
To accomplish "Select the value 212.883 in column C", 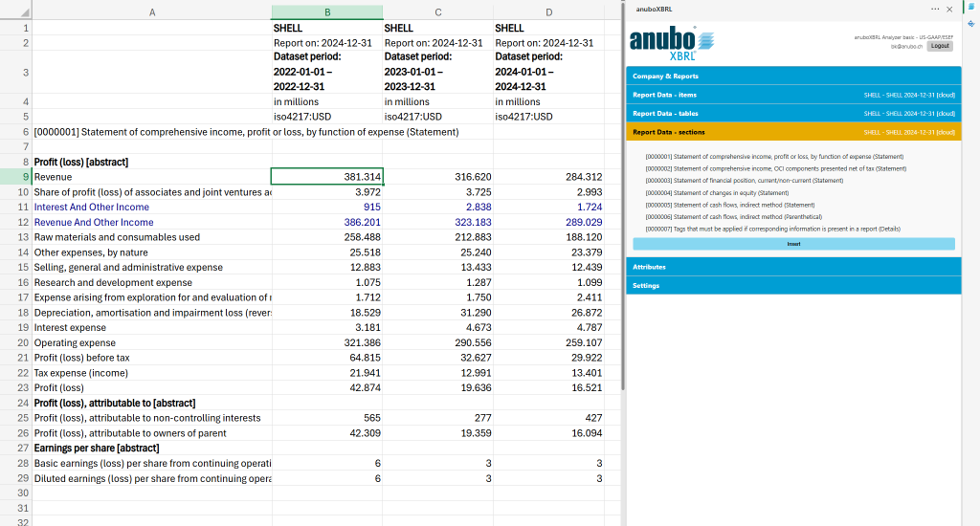I will click(437, 237).
